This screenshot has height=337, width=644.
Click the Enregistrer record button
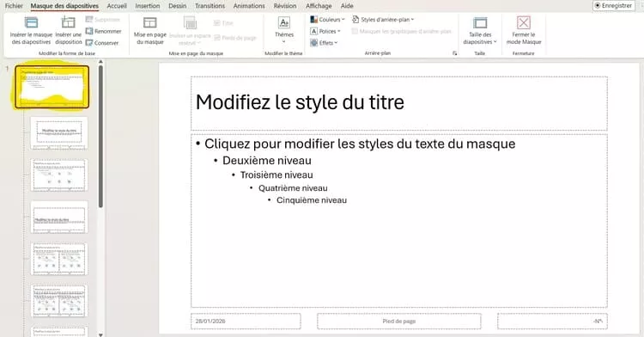coord(614,6)
